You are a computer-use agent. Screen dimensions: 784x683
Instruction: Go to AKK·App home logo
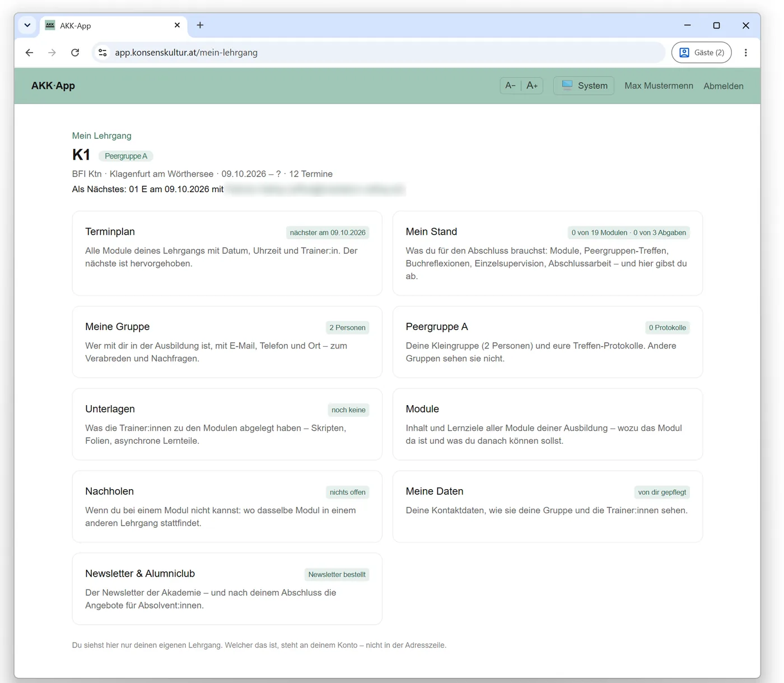pos(53,86)
